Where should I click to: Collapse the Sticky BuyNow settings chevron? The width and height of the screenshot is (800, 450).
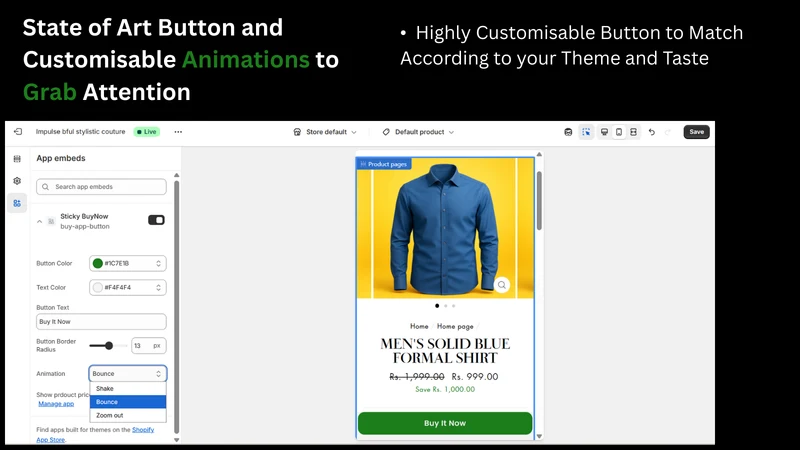39,221
